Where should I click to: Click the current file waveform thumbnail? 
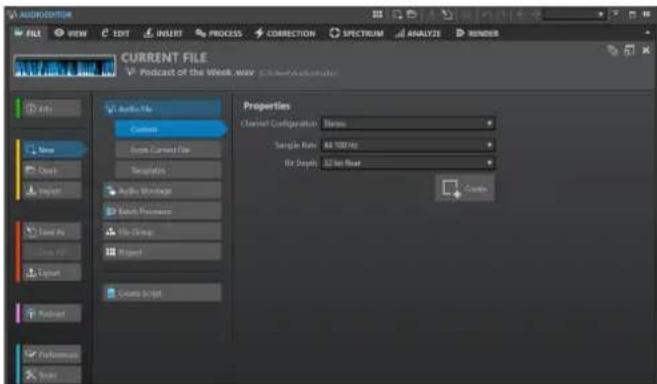(x=65, y=66)
